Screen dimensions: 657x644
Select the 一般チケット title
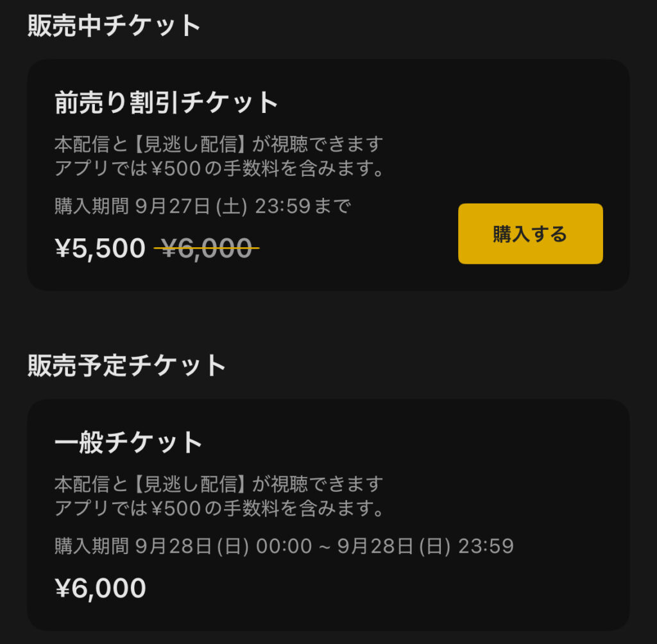point(128,442)
